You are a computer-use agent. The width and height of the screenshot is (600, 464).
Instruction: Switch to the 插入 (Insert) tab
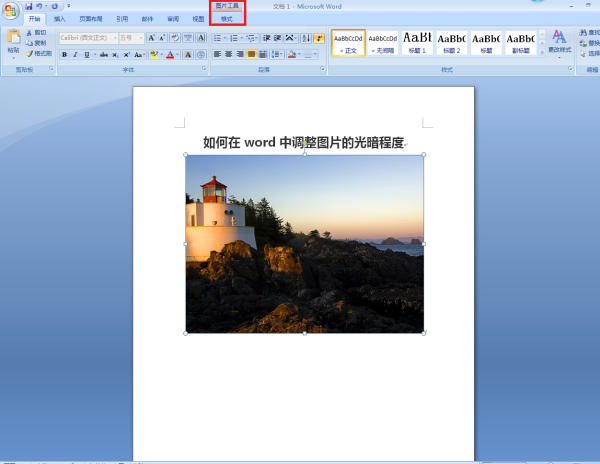coord(60,19)
